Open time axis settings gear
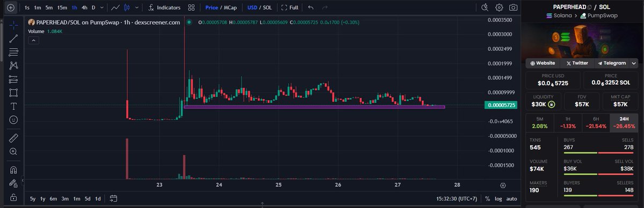The image size is (644, 208). 503,185
